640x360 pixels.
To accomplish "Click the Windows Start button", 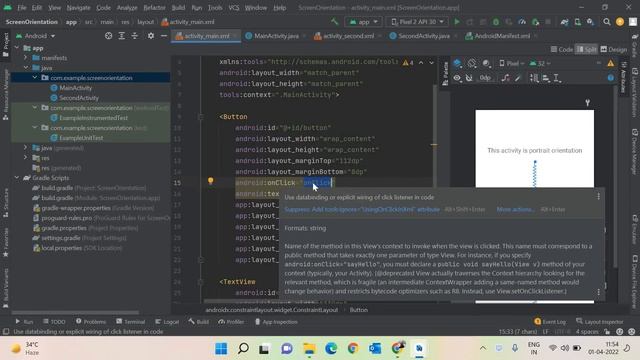I will (x=221, y=349).
